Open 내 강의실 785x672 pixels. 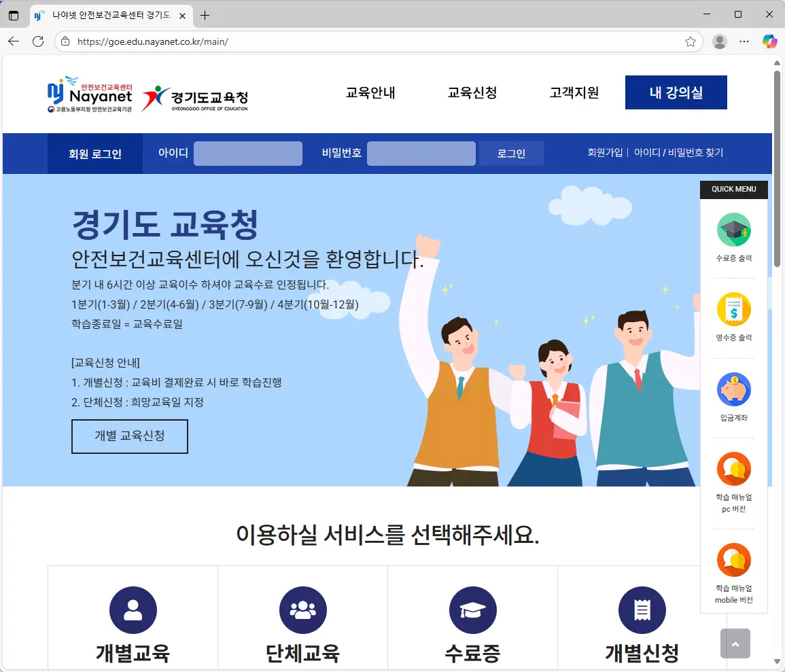676,92
